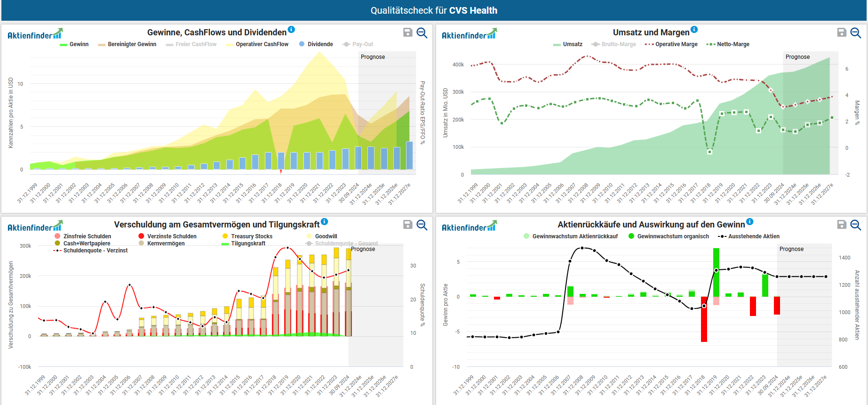This screenshot has width=868, height=405.
Task: Click magnifier icon on Aktienrückkäufe chart
Action: point(856,225)
